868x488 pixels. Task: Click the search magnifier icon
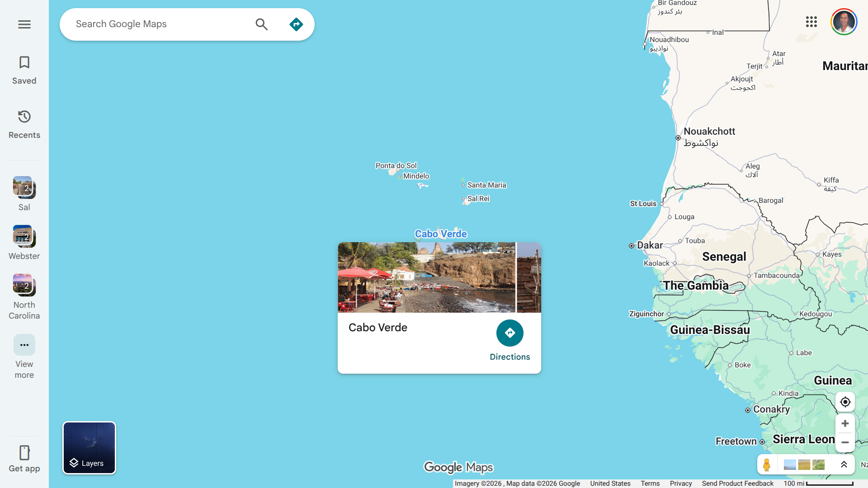261,24
